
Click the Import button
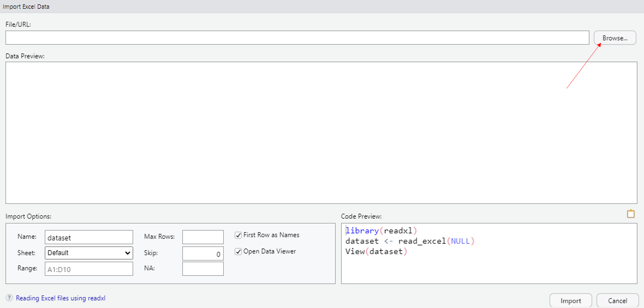coord(571,301)
